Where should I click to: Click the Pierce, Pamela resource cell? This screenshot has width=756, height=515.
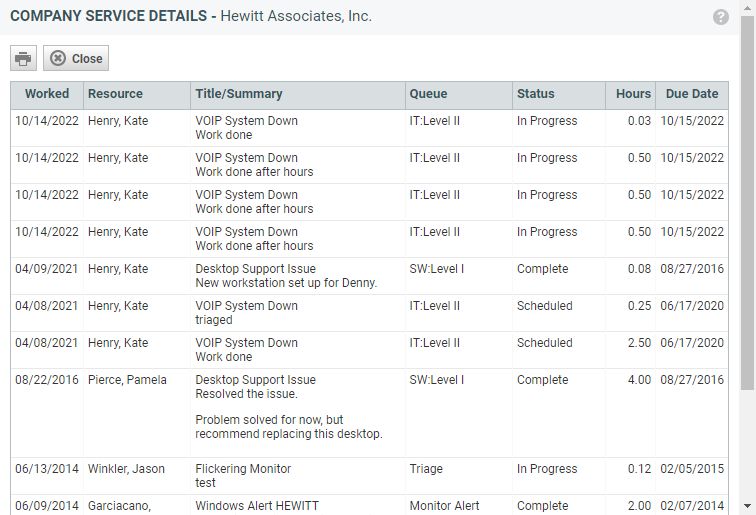pos(127,380)
